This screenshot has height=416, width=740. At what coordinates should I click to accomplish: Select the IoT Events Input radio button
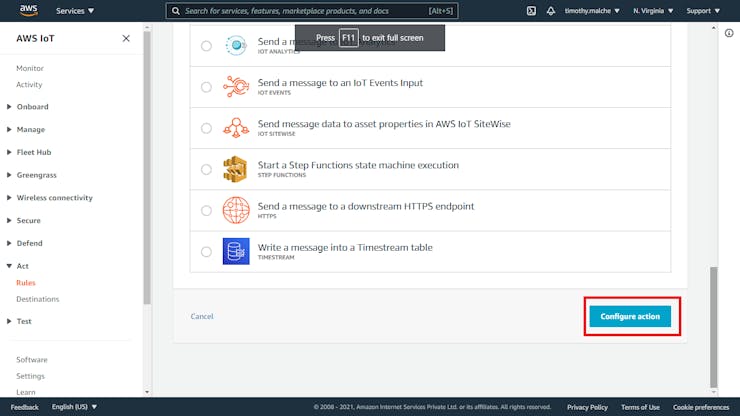[x=206, y=87]
